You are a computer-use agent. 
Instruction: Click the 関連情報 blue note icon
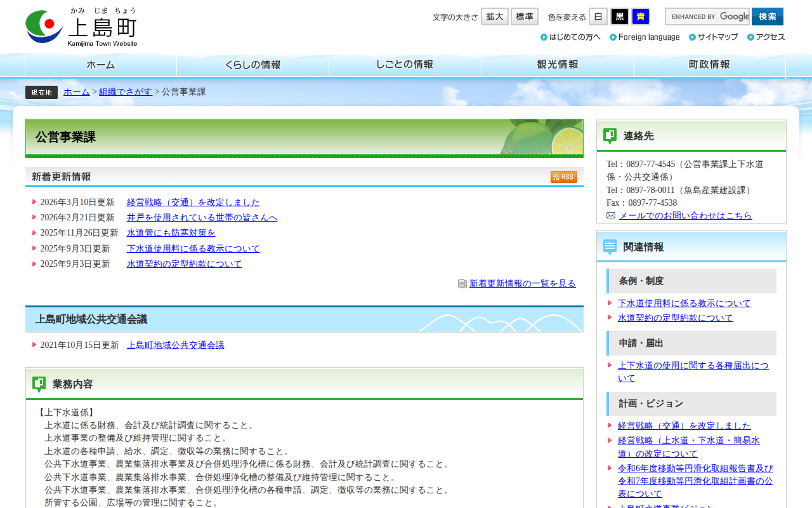point(610,247)
